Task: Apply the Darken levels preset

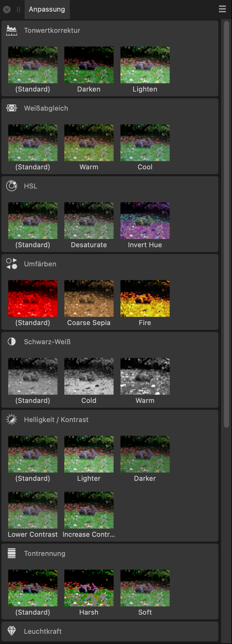Action: pyautogui.click(x=89, y=65)
